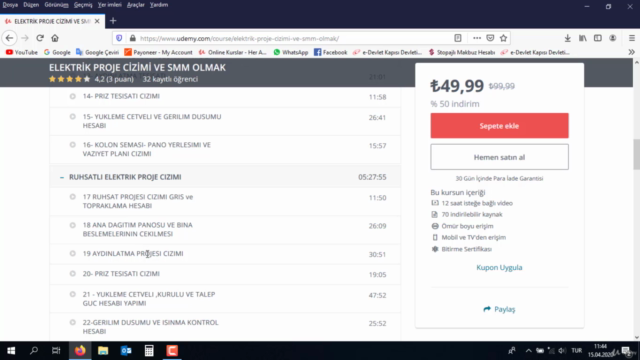Screen dimensions: 640x360
Task: Close the ELEKTRİK PROJE ÇİZİMİ tab
Action: [x=97, y=21]
